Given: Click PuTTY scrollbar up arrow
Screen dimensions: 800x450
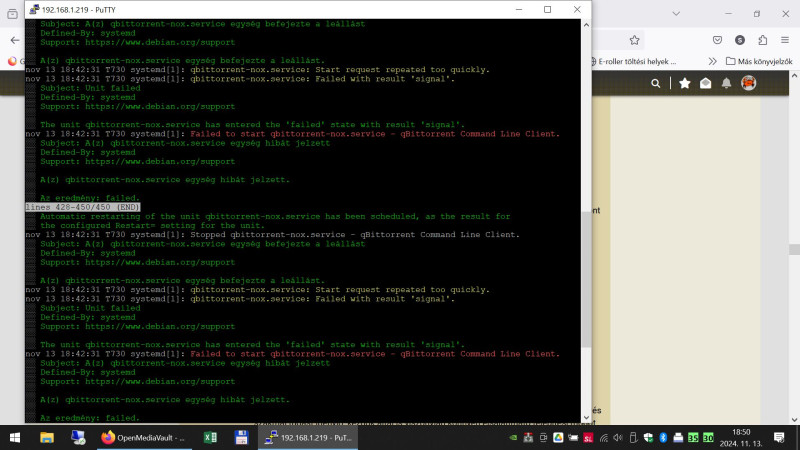Looking at the screenshot, I should click(x=586, y=24).
